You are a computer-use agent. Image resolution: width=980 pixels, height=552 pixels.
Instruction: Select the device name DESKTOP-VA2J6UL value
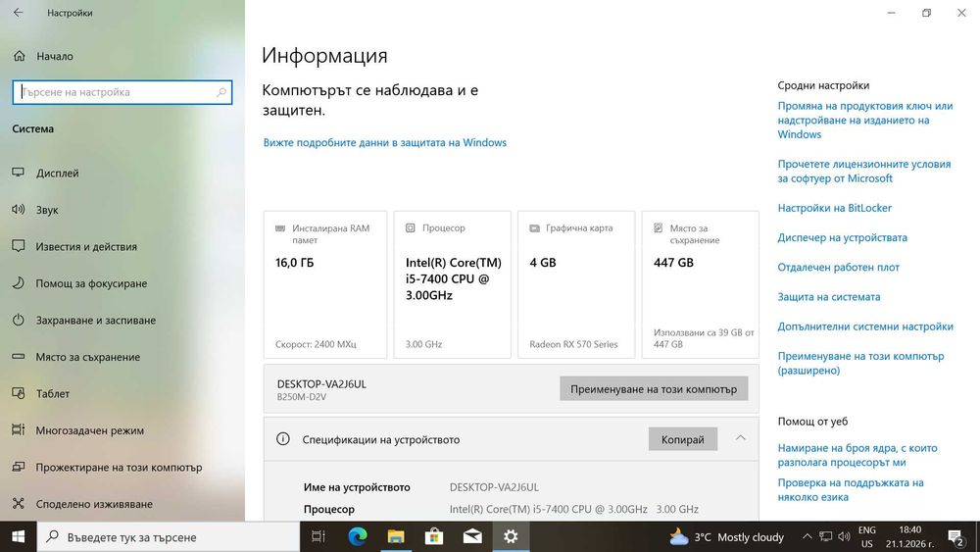tap(494, 487)
